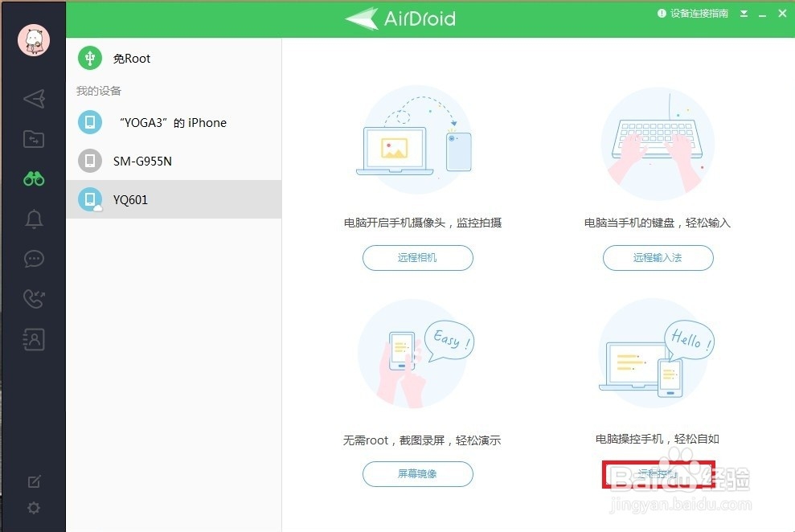This screenshot has width=795, height=532.
Task: Open the title bar dropdown menu arrow
Action: 744,14
